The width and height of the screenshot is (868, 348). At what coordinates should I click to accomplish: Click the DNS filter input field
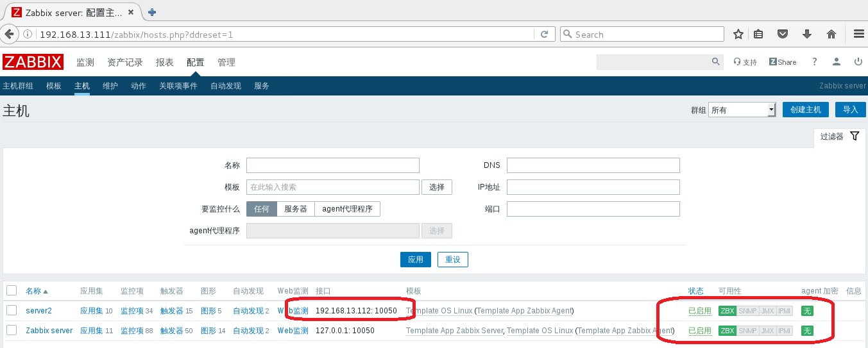(x=593, y=165)
